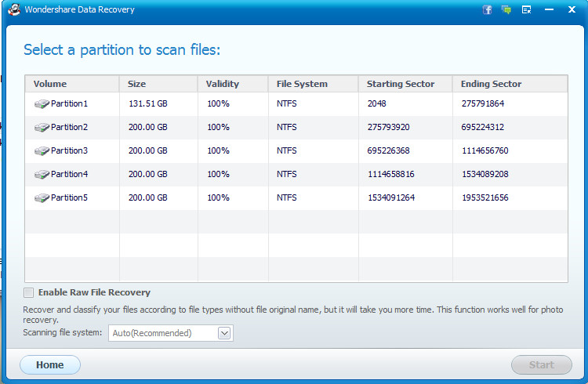Screen dimensions: 588x384
Task: Sort by the Validity column header
Action: 233,84
